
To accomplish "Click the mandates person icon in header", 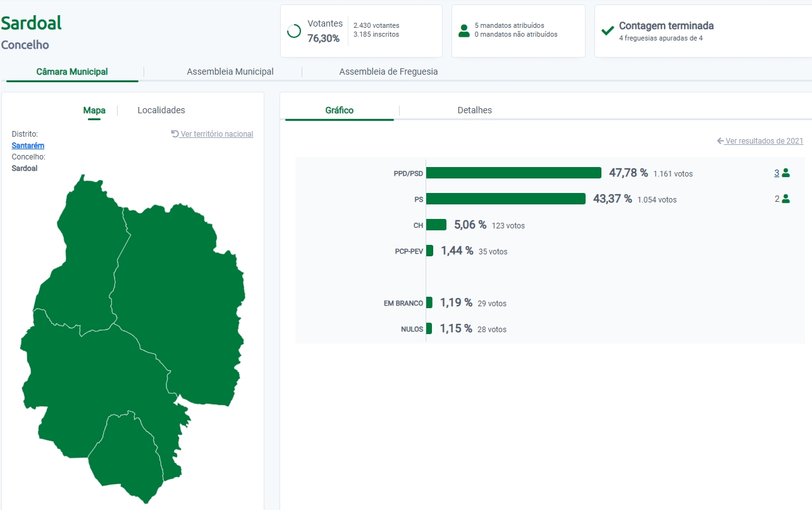I will (x=464, y=30).
